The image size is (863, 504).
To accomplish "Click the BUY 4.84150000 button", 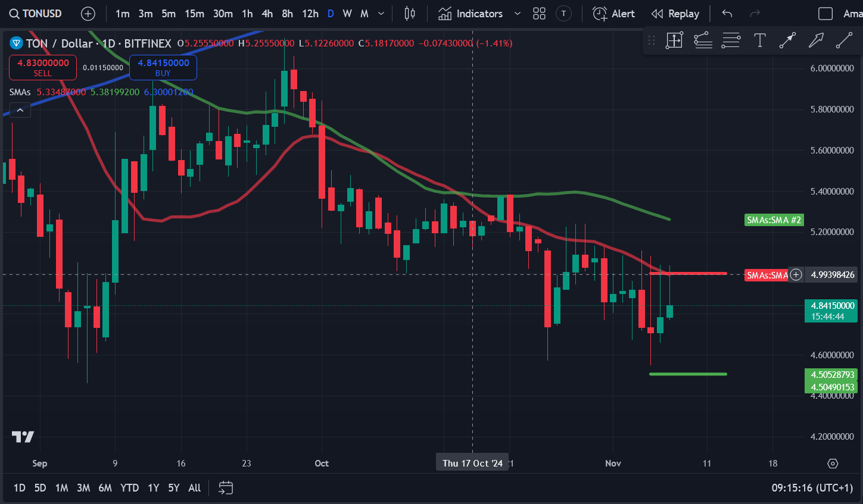I will coord(163,67).
